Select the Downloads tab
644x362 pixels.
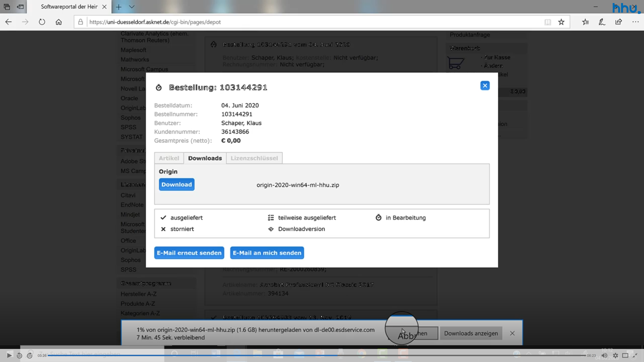tap(205, 158)
